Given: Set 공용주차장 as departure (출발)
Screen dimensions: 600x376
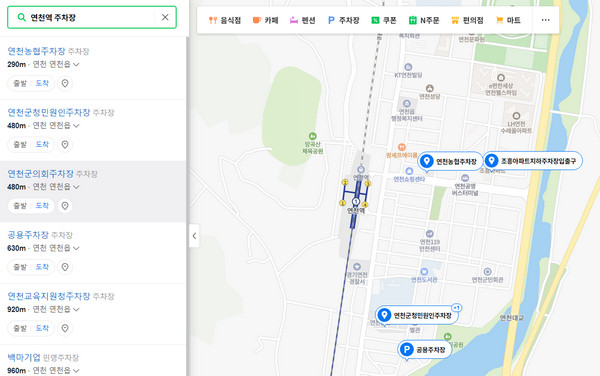Looking at the screenshot, I should (x=20, y=267).
